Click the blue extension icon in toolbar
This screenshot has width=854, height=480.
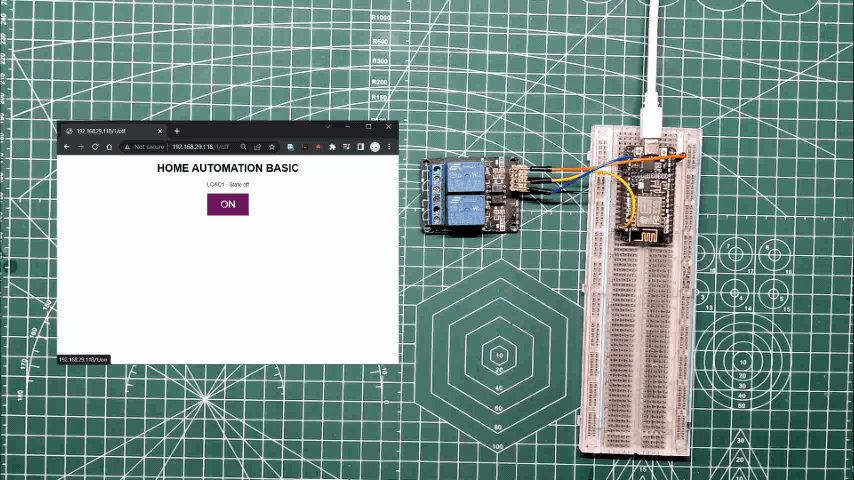coord(290,147)
